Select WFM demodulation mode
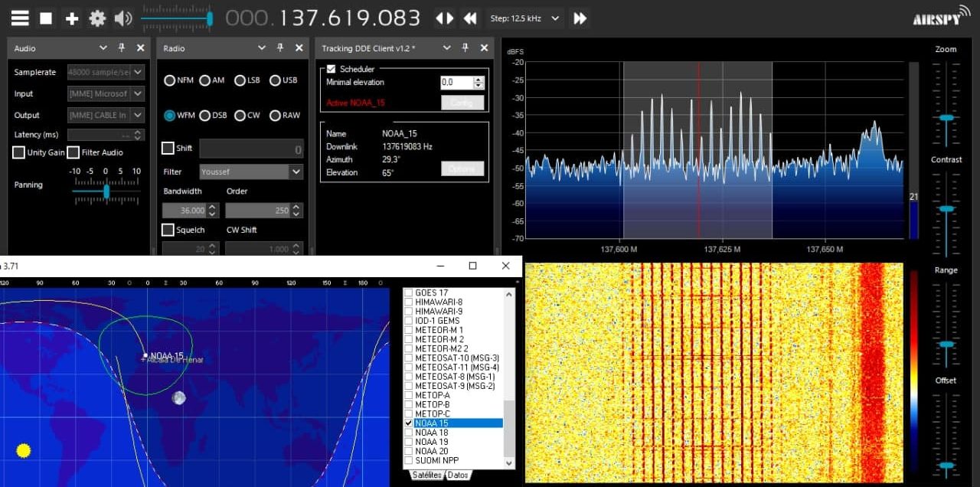980x487 pixels. pos(169,116)
